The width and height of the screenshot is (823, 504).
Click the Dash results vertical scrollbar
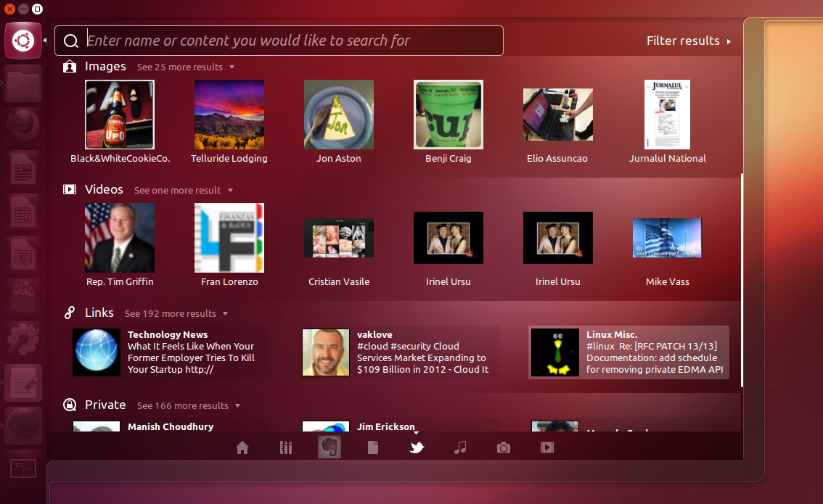[742, 280]
